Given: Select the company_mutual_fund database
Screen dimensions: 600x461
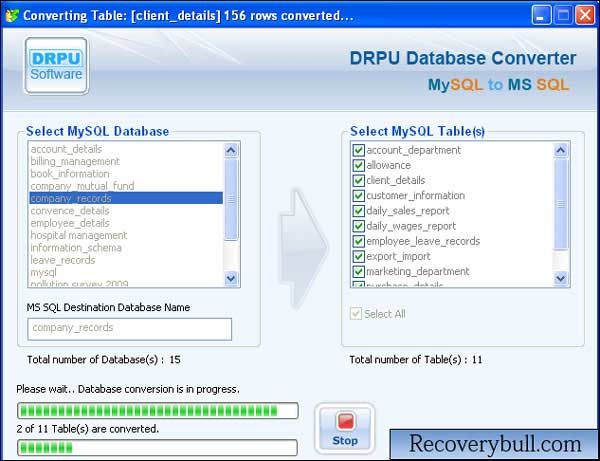Looking at the screenshot, I should click(x=126, y=186).
